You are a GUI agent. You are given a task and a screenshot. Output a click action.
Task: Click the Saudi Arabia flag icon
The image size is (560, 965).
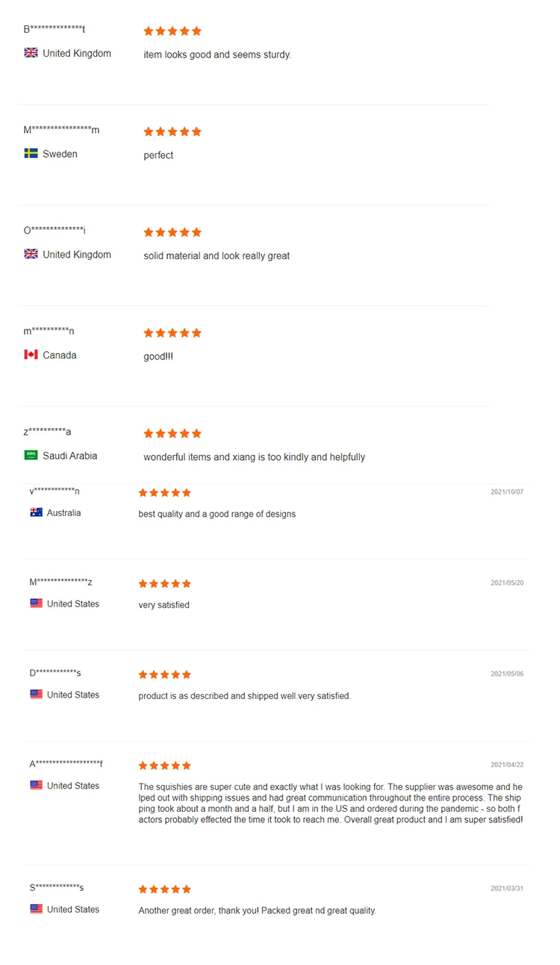click(x=31, y=456)
